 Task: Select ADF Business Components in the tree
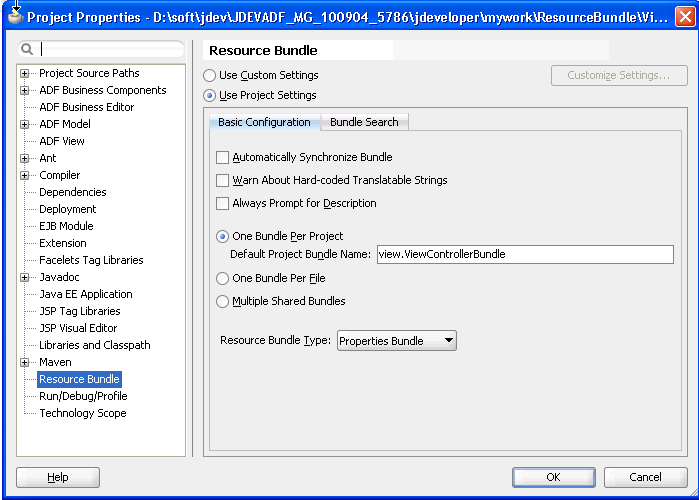(x=103, y=90)
